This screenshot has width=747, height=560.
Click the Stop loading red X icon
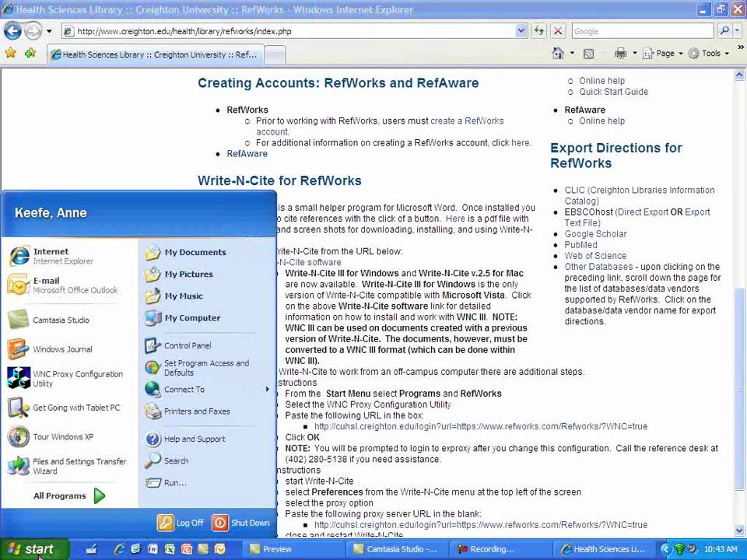point(557,31)
